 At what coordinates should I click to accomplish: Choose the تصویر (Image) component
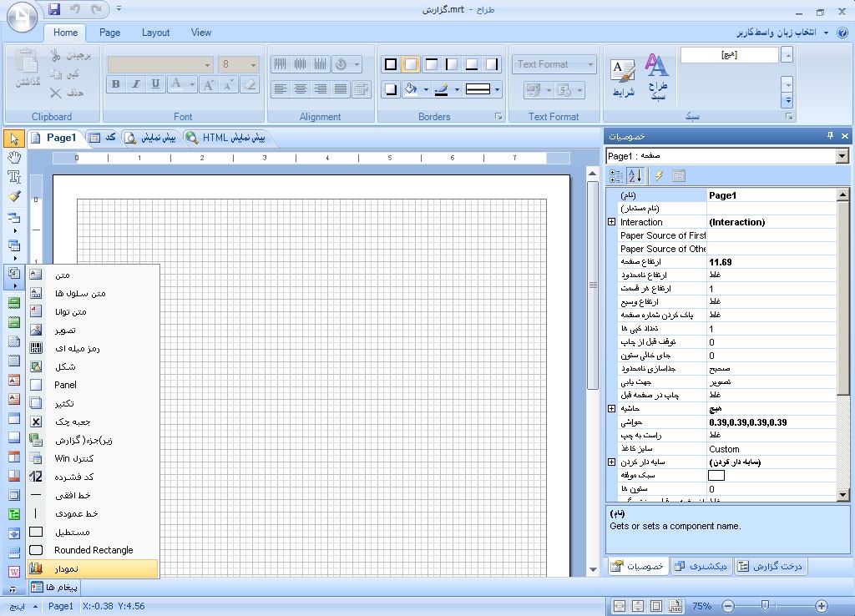tap(94, 330)
